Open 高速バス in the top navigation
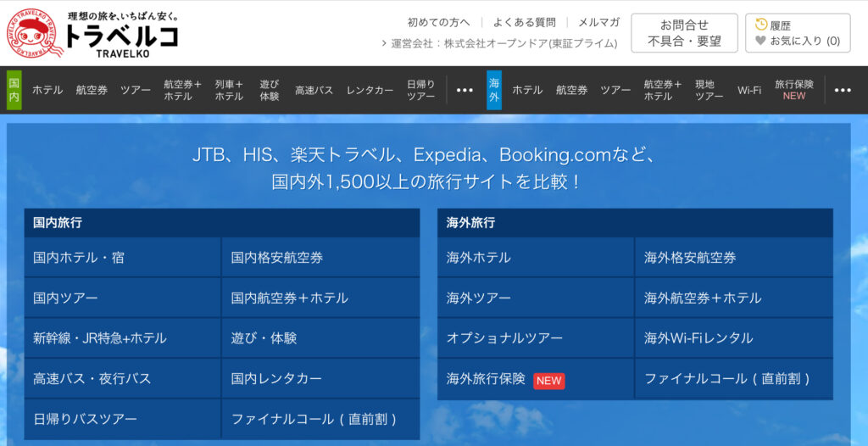Image resolution: width=868 pixels, height=446 pixels. click(314, 90)
